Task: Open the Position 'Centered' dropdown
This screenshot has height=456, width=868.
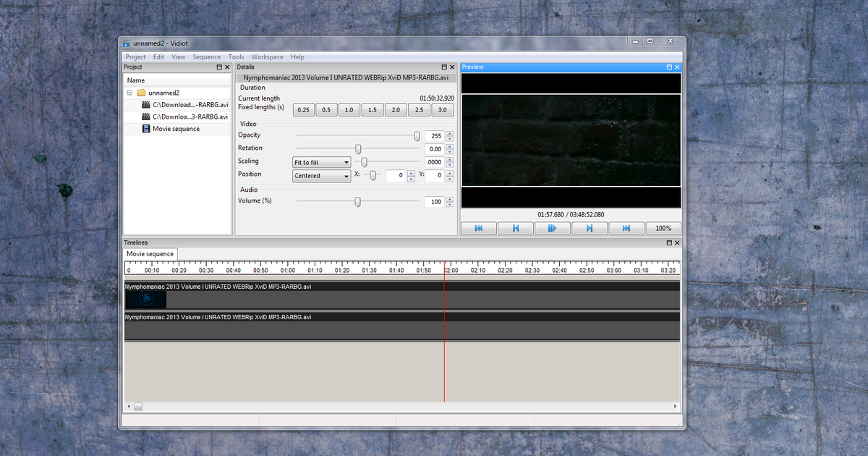Action: coord(322,175)
